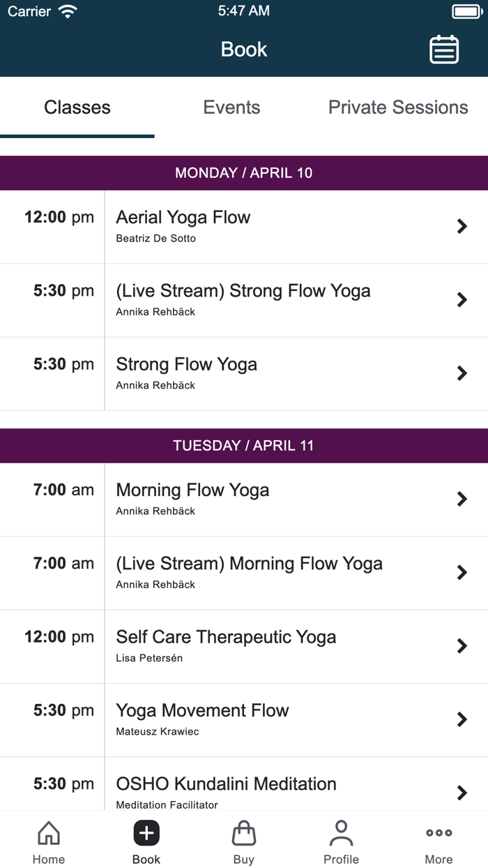Tap the Tuesday / April 11 header

[x=244, y=446]
